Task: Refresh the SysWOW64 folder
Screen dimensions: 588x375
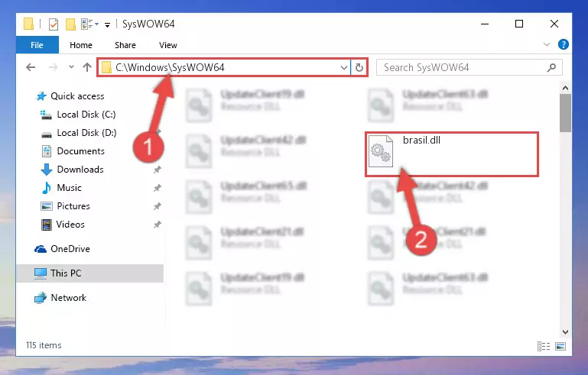Action: click(x=359, y=68)
